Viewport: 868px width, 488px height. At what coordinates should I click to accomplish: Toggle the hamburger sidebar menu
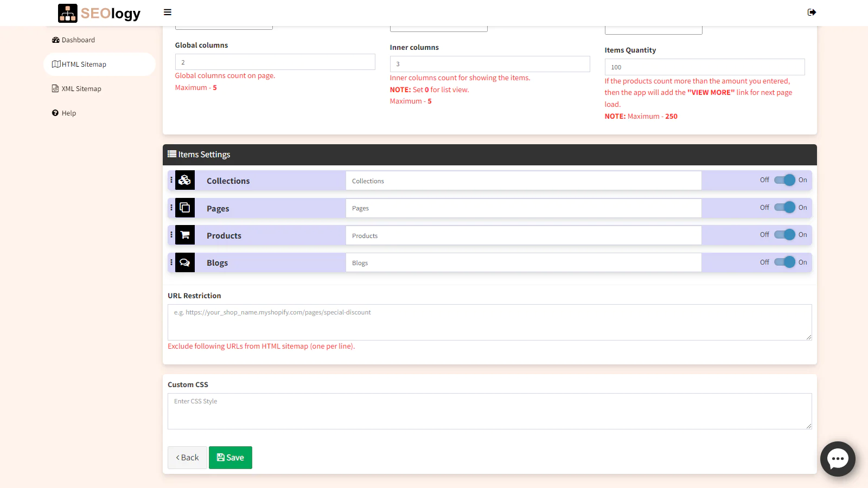168,12
